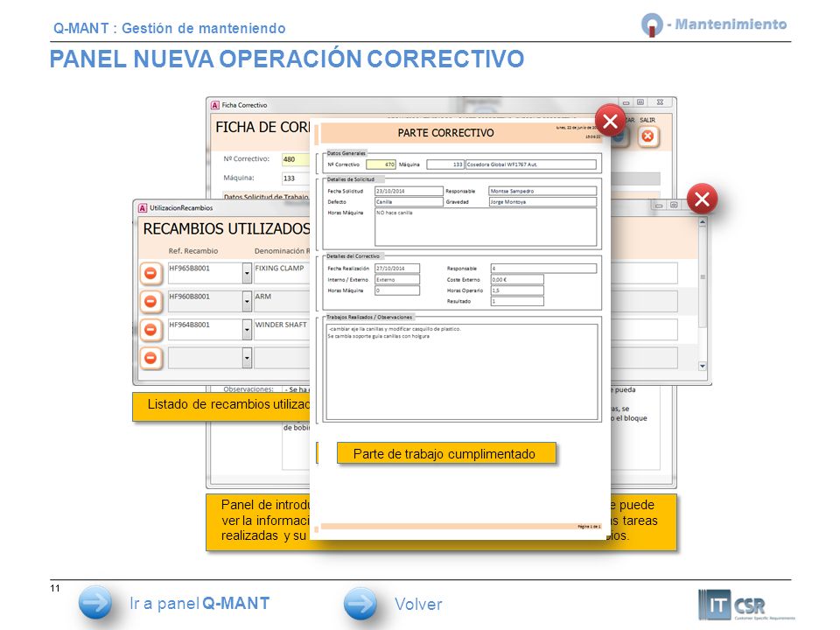Remove the HF965B8001 spare part row
Image resolution: width=840 pixels, height=630 pixels.
[150, 273]
